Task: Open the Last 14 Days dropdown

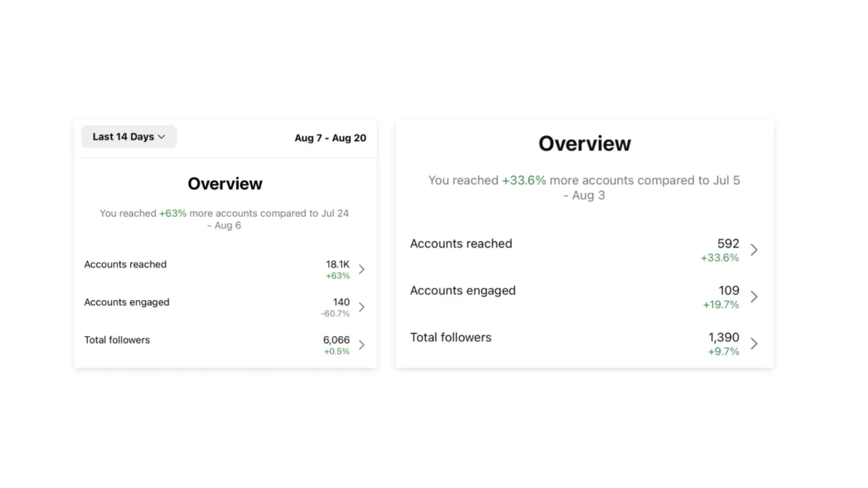Action: (x=129, y=137)
